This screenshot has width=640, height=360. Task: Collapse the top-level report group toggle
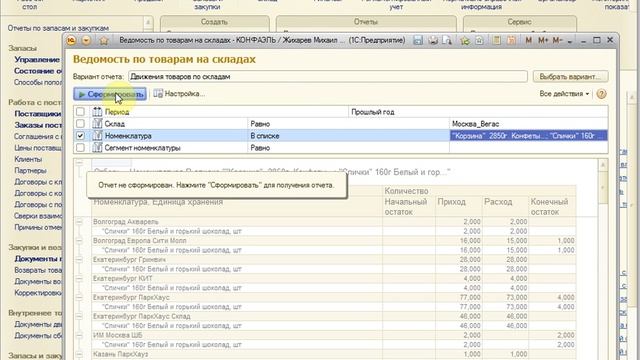pos(79,163)
